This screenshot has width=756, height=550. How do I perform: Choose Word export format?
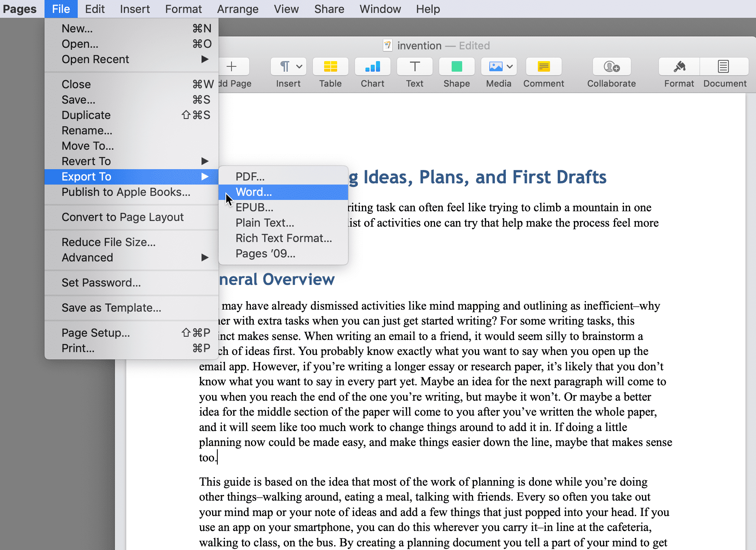pyautogui.click(x=283, y=192)
